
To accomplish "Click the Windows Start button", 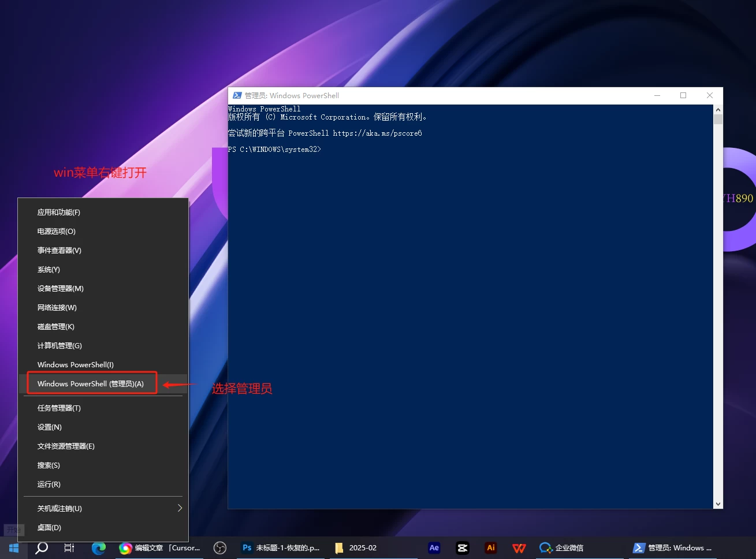I will click(x=13, y=548).
